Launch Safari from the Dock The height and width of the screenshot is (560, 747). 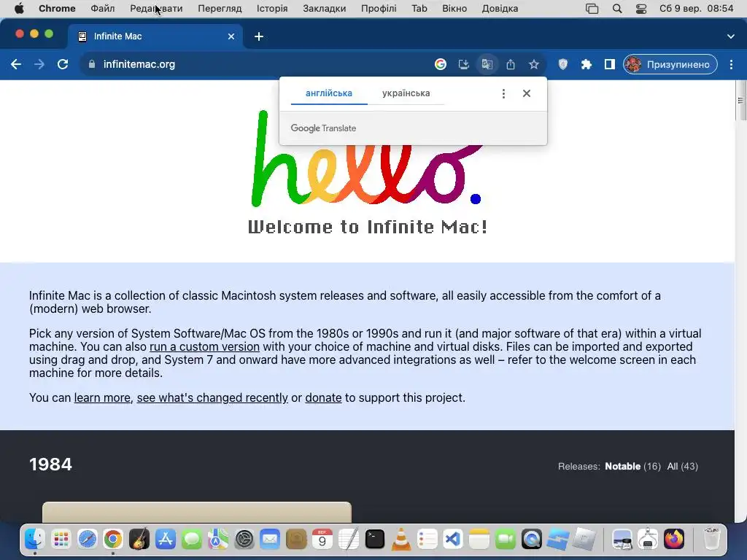[x=88, y=540]
